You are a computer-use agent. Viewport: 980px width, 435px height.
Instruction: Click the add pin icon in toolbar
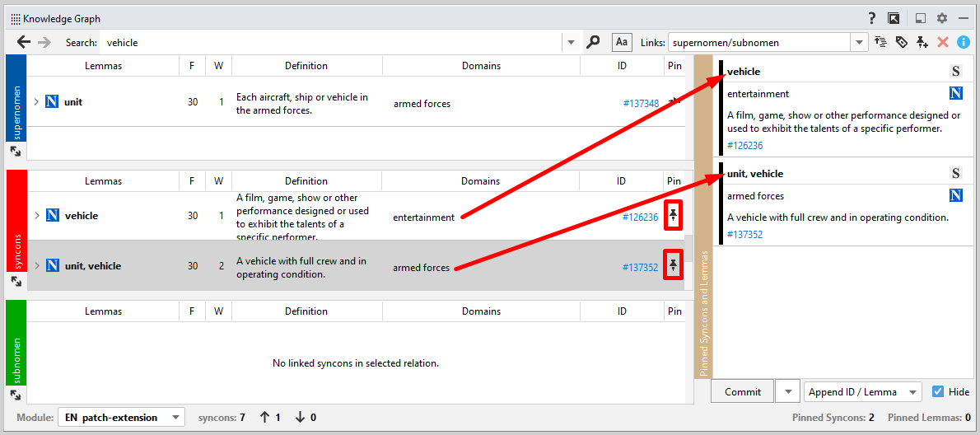coord(922,42)
